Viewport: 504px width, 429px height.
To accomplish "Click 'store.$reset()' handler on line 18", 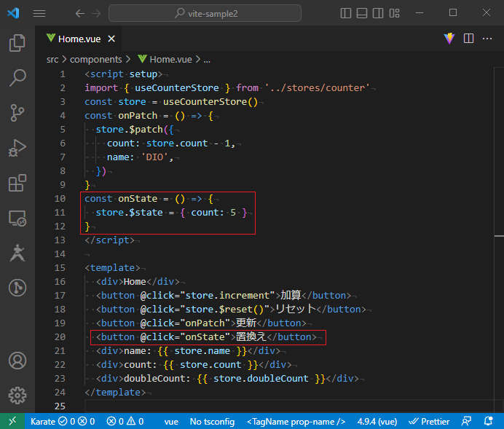I will [x=224, y=309].
